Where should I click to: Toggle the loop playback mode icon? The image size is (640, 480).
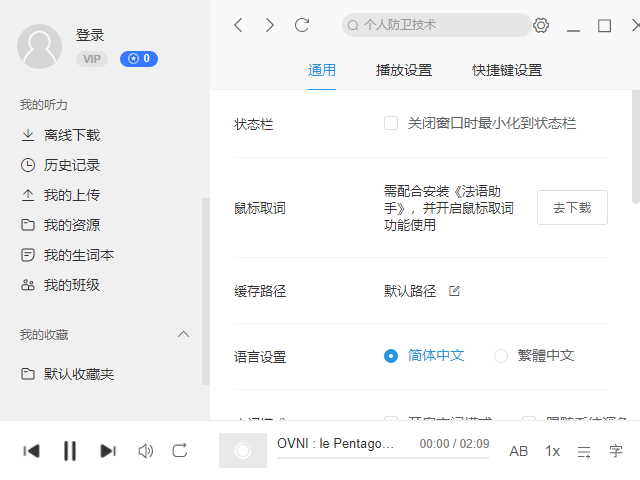click(180, 451)
